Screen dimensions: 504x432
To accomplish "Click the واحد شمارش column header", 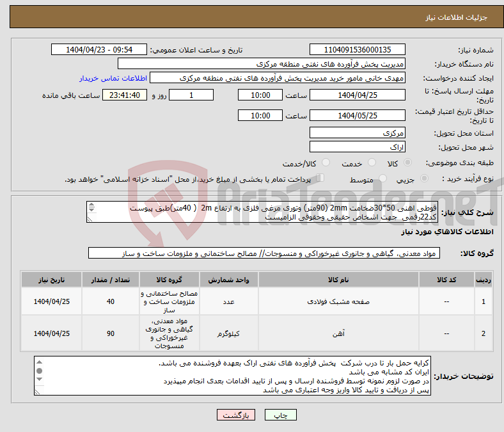I will pyautogui.click(x=228, y=280).
